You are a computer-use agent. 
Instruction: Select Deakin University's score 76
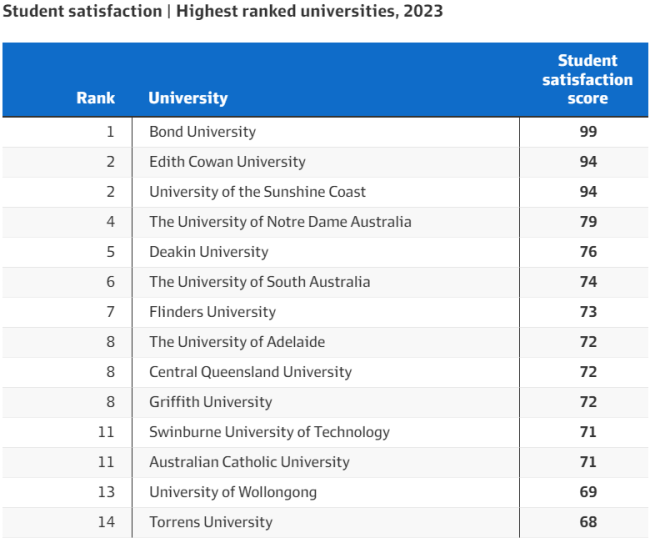[588, 252]
